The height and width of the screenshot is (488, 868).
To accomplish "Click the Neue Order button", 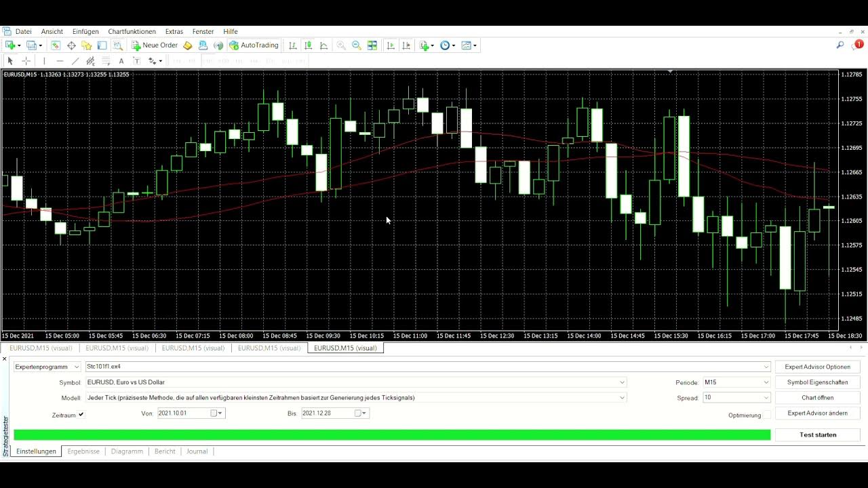I will click(x=155, y=45).
